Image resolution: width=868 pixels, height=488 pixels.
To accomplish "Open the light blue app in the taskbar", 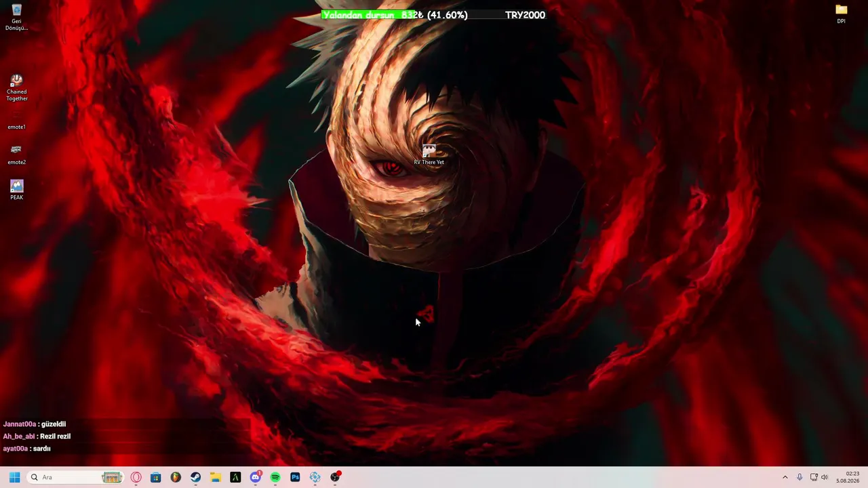I will (x=315, y=477).
